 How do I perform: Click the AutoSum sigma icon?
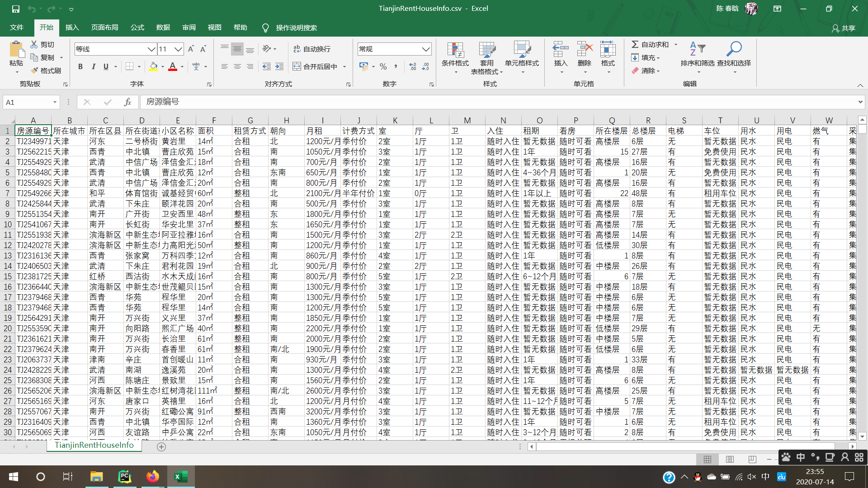pos(635,44)
